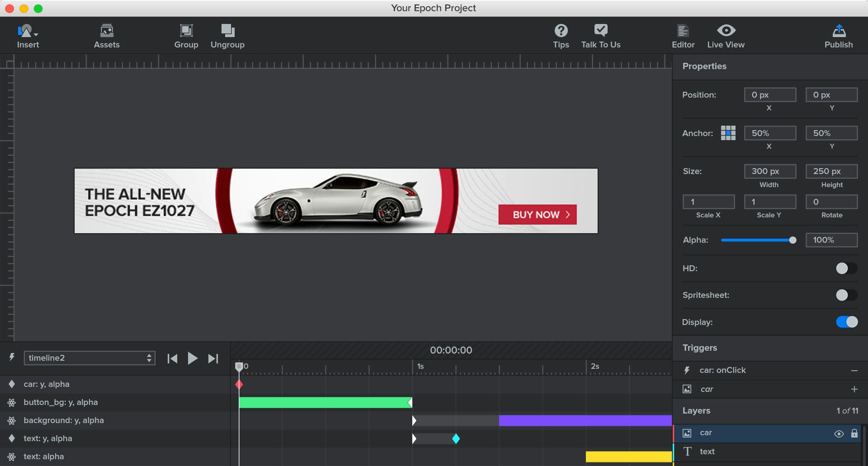Image resolution: width=868 pixels, height=466 pixels.
Task: Click the anchor point grid icon
Action: pyautogui.click(x=728, y=133)
